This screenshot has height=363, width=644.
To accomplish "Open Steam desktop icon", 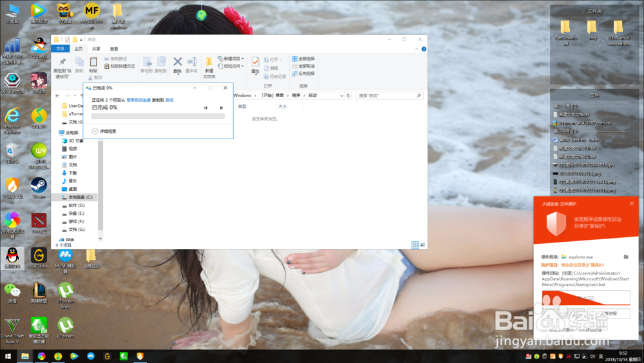I will coord(39,188).
